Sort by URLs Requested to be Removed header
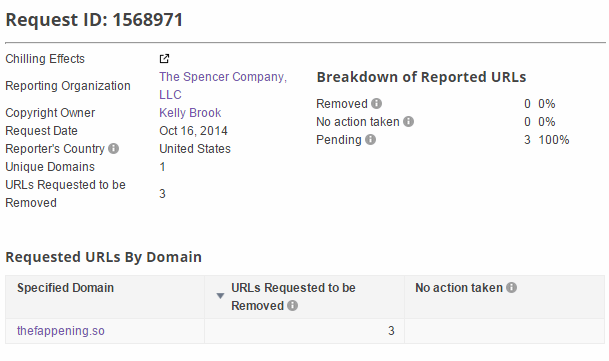 pyautogui.click(x=293, y=296)
